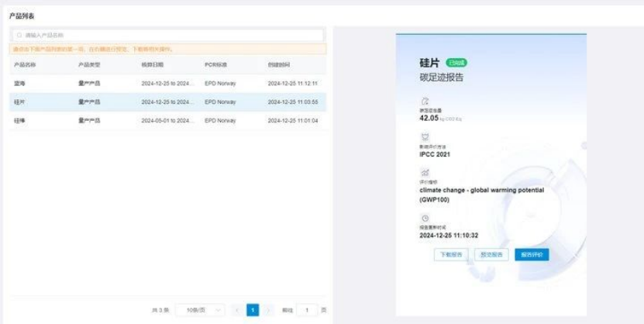
Task: Click the report update time clock icon
Action: (x=424, y=219)
